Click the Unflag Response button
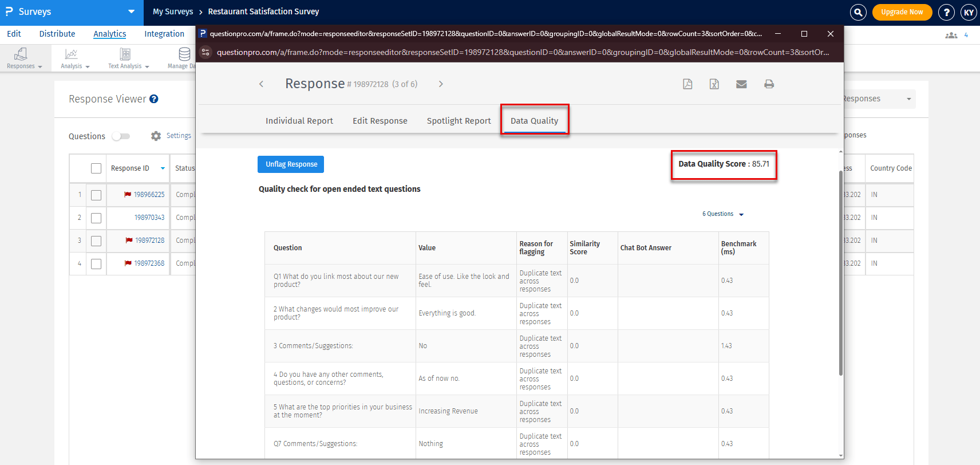Screen dimensions: 980x465 click(291, 164)
